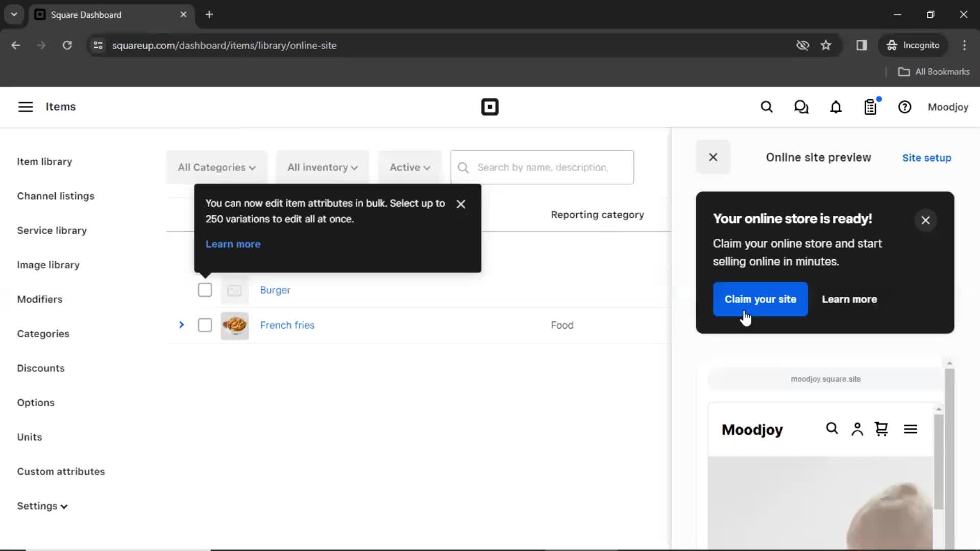Viewport: 980px width, 551px height.
Task: Open the Item library menu item
Action: coord(44,161)
